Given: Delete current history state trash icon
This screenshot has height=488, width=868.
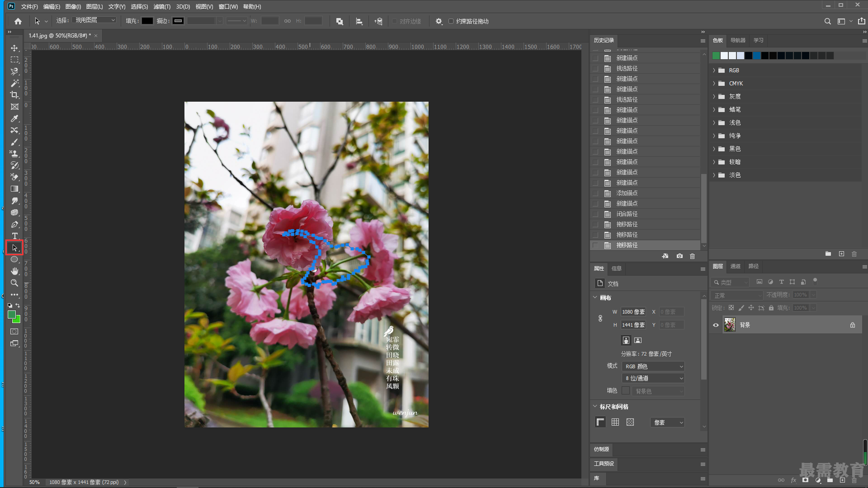Looking at the screenshot, I should pos(692,256).
